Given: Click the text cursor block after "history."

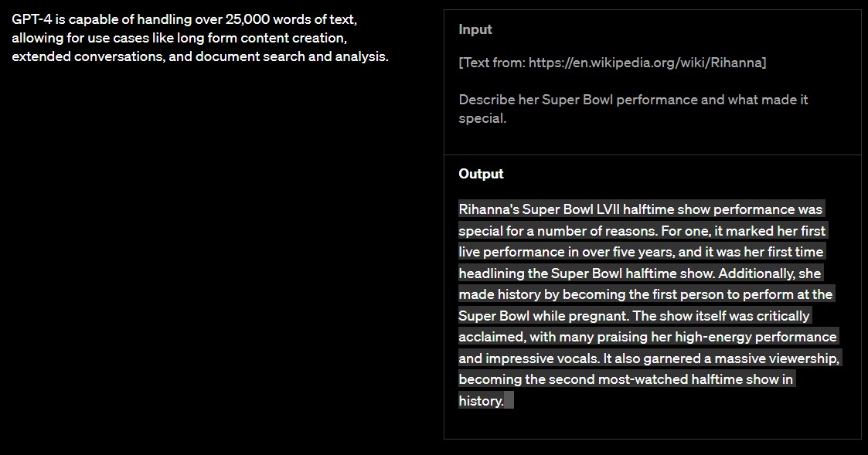Looking at the screenshot, I should (x=509, y=401).
